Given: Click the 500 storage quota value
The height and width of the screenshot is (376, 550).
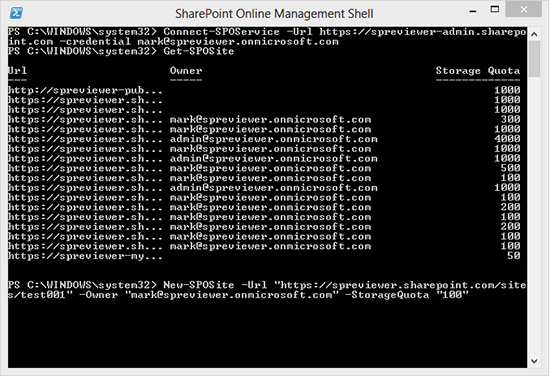Looking at the screenshot, I should click(510, 168).
